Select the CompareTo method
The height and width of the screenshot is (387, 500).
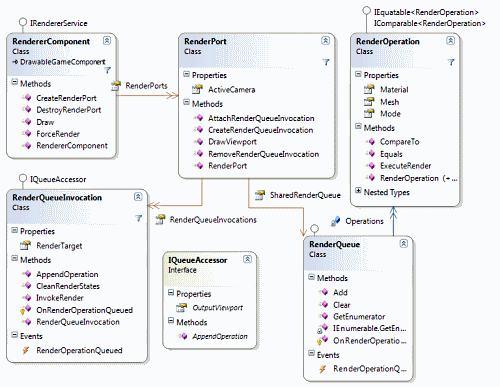point(399,142)
